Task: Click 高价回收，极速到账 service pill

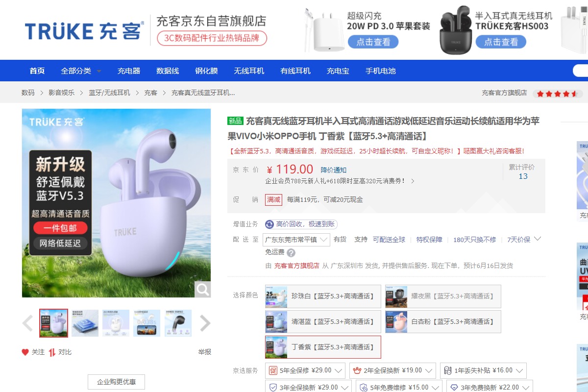Action: 301,224
